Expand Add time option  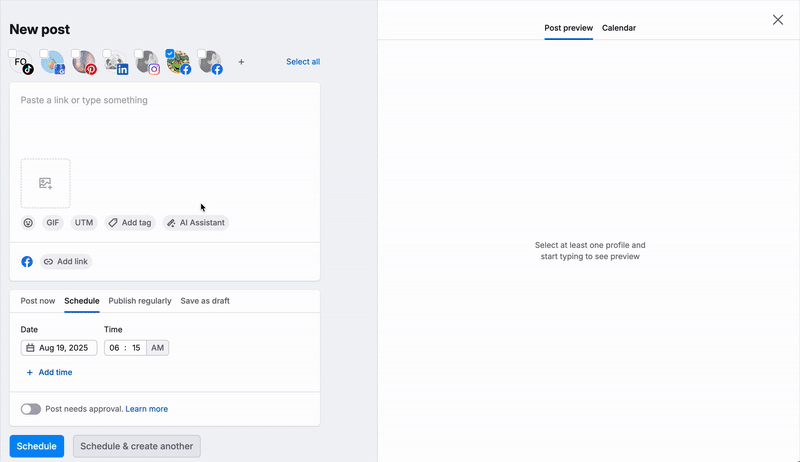coord(49,372)
